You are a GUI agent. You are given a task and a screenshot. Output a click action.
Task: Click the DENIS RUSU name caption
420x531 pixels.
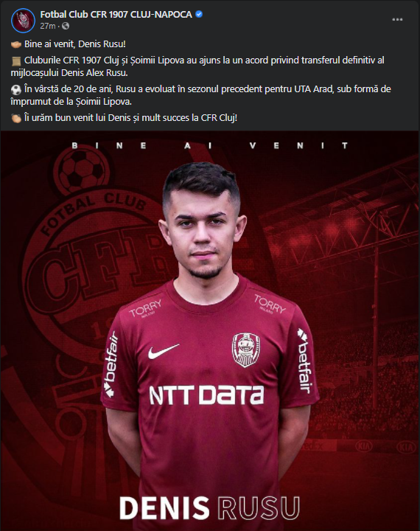209,507
